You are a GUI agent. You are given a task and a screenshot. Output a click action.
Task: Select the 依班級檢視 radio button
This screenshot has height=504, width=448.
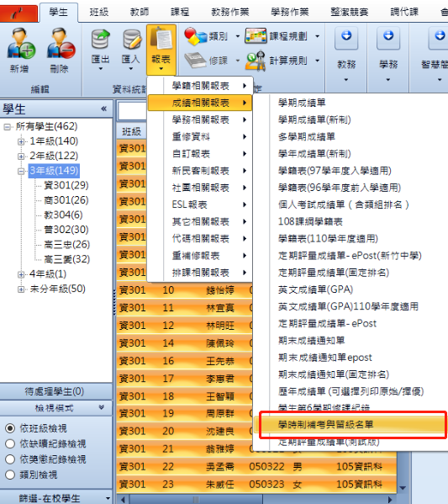10,428
